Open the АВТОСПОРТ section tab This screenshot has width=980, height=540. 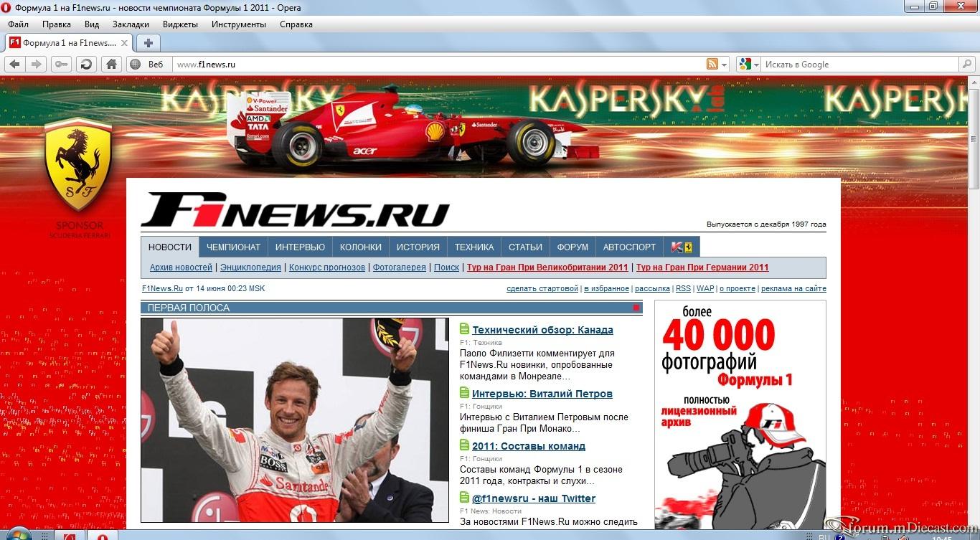click(629, 247)
